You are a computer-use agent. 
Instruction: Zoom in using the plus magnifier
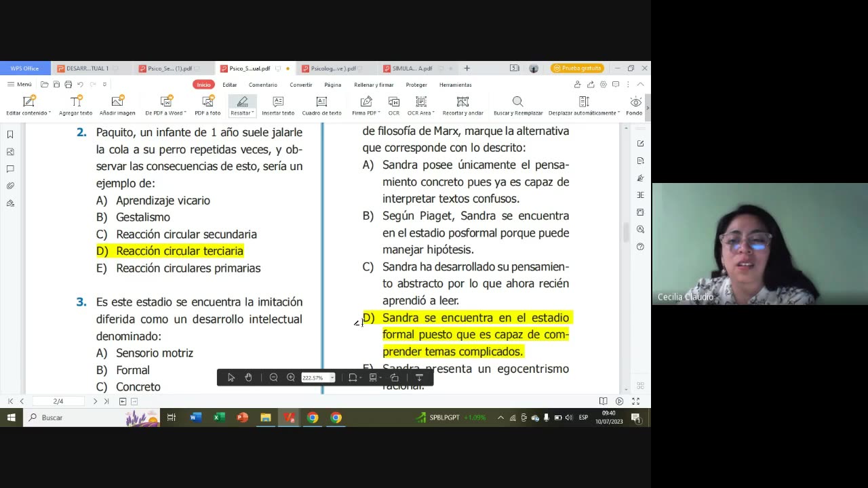click(x=291, y=378)
